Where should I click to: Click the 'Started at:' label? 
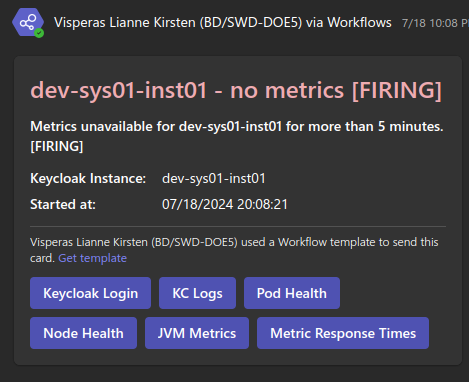click(63, 204)
